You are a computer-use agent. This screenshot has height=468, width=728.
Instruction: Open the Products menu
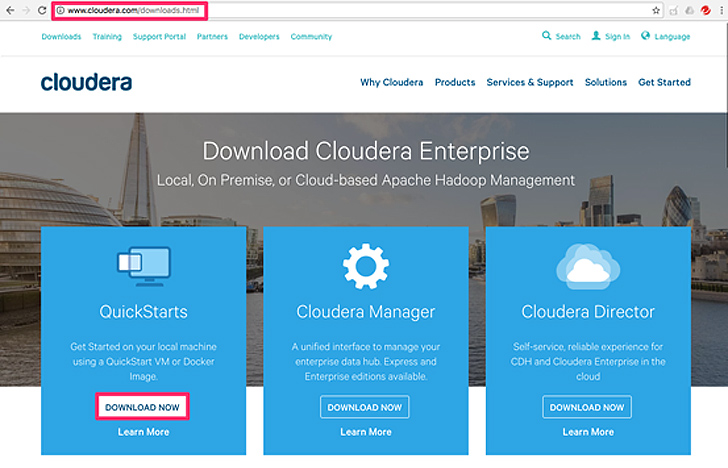455,82
